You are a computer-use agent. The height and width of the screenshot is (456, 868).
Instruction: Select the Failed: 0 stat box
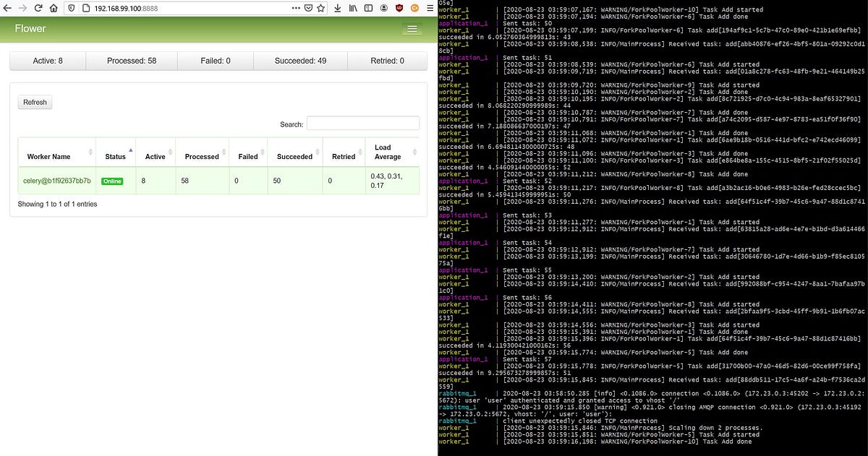pyautogui.click(x=214, y=61)
